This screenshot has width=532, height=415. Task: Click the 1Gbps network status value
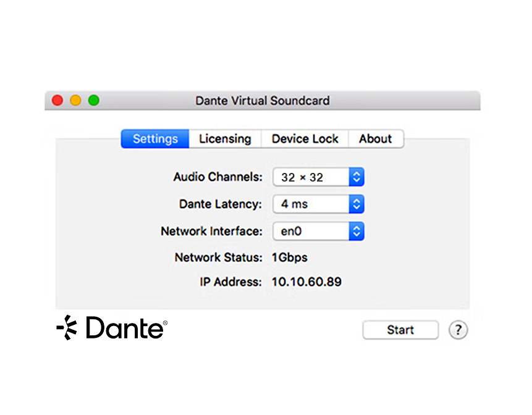point(289,258)
